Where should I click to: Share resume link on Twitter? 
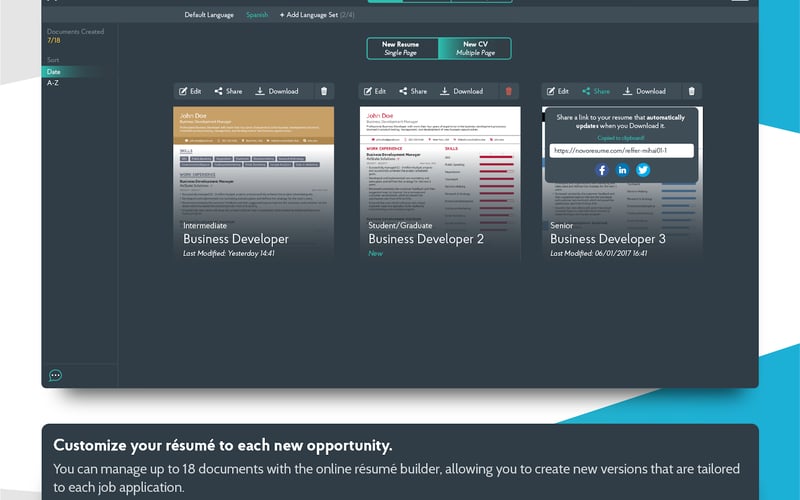pos(643,170)
